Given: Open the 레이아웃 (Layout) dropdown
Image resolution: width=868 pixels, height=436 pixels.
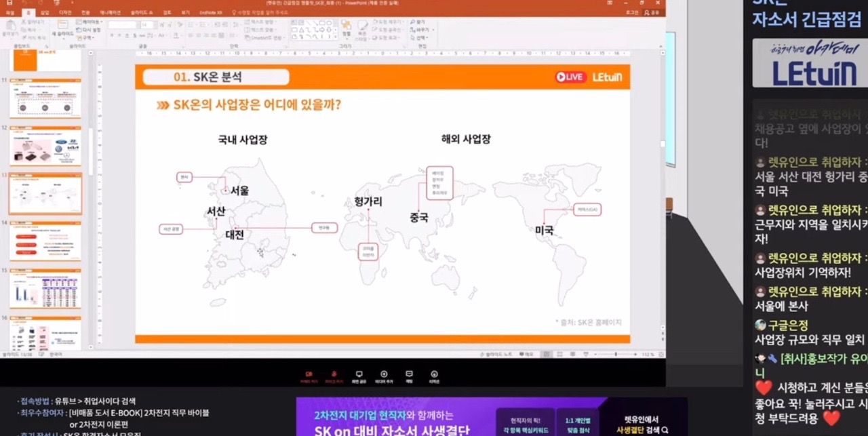Looking at the screenshot, I should point(88,22).
